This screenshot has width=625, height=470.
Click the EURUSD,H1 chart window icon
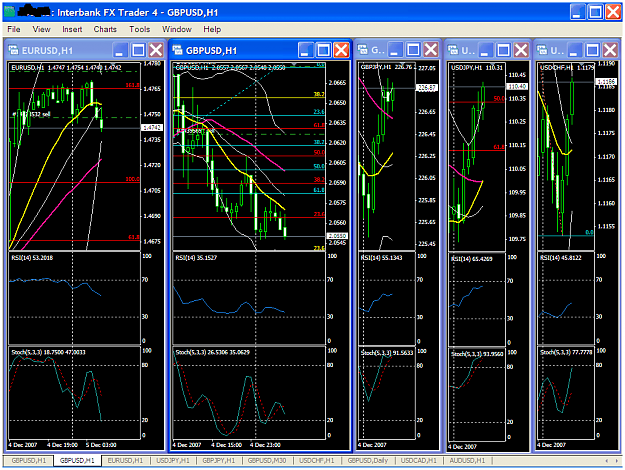14,50
